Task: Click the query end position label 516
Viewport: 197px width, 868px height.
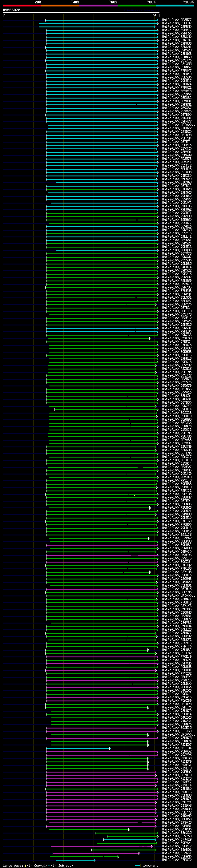Action: click(x=155, y=15)
